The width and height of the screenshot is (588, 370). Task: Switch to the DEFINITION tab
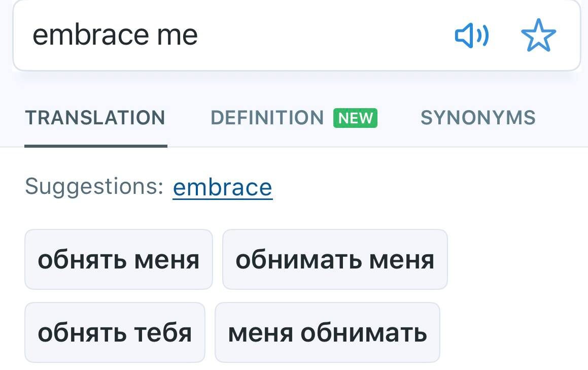click(x=268, y=118)
